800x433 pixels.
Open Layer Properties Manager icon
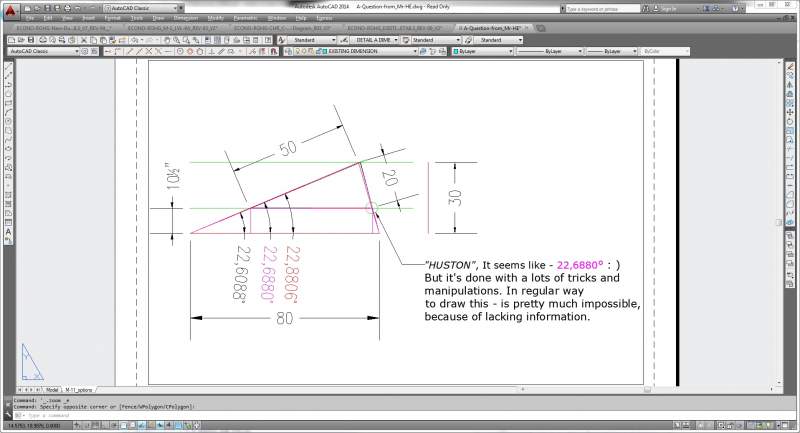tap(288, 51)
